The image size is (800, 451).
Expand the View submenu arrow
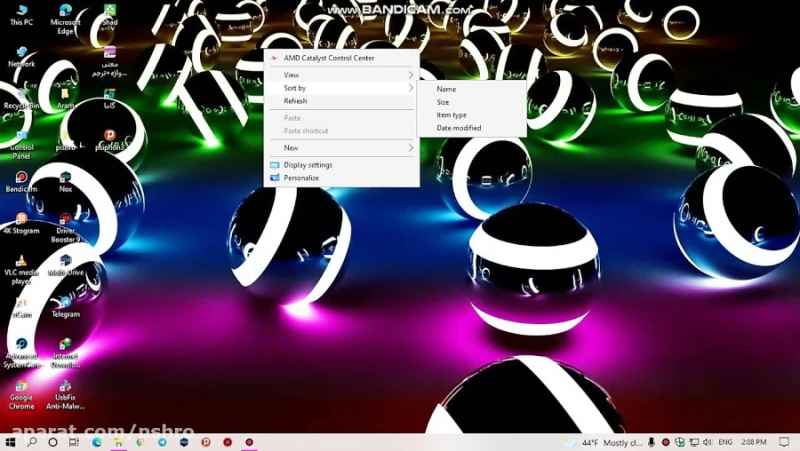(x=411, y=75)
